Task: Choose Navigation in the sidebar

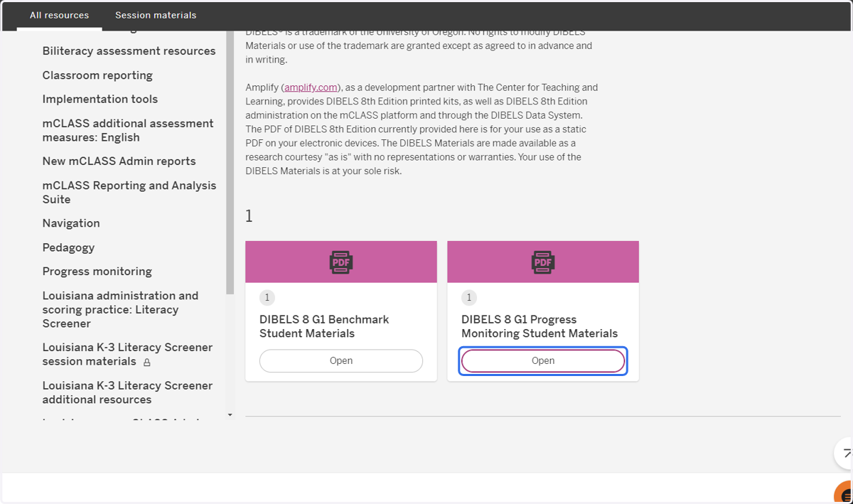Action: tap(71, 223)
